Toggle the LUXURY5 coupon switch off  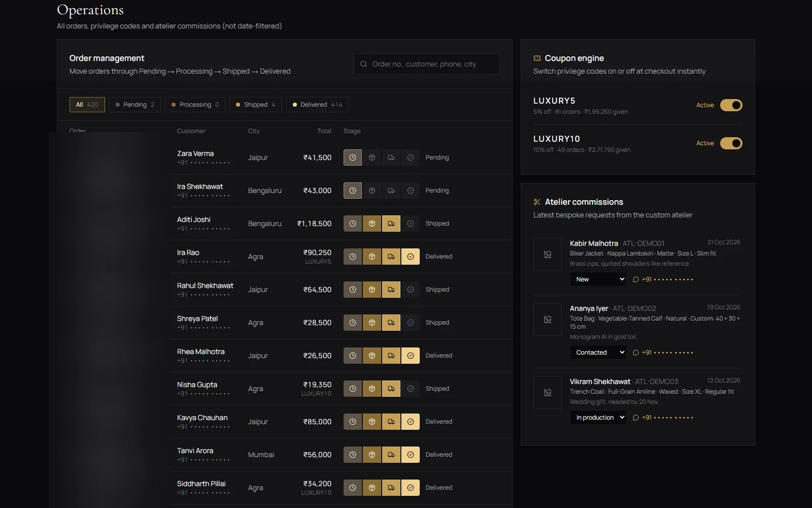click(731, 105)
